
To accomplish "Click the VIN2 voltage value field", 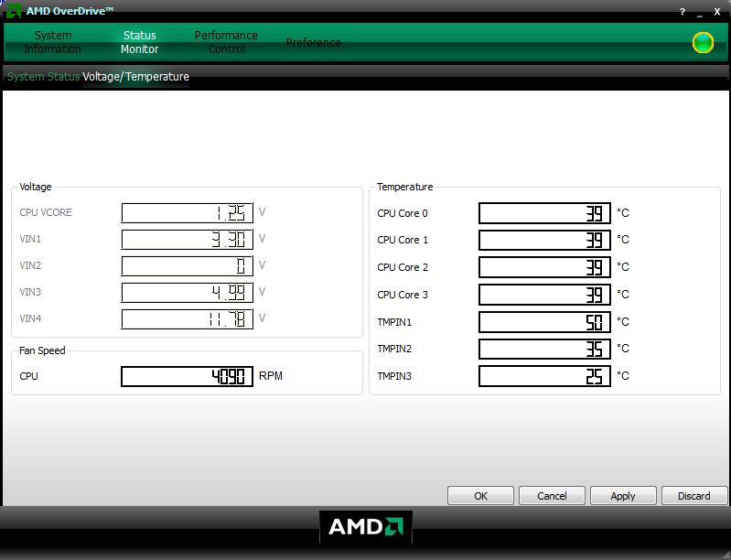I will pyautogui.click(x=187, y=265).
